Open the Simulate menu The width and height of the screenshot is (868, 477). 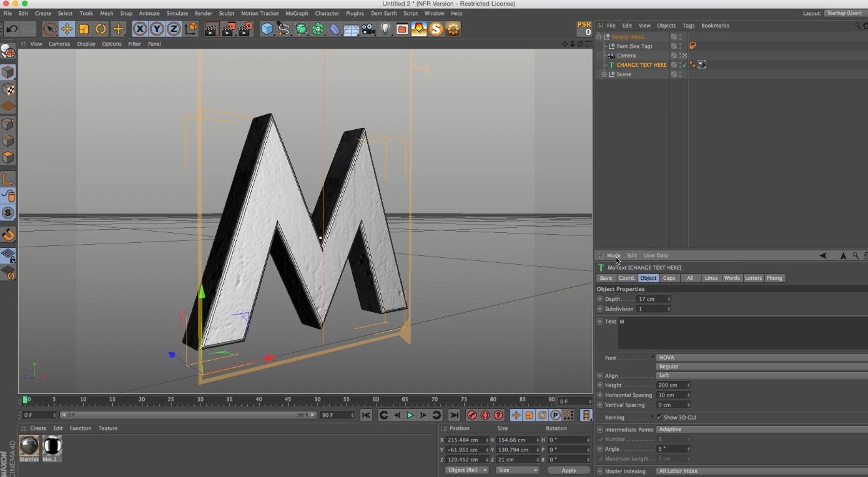point(177,13)
